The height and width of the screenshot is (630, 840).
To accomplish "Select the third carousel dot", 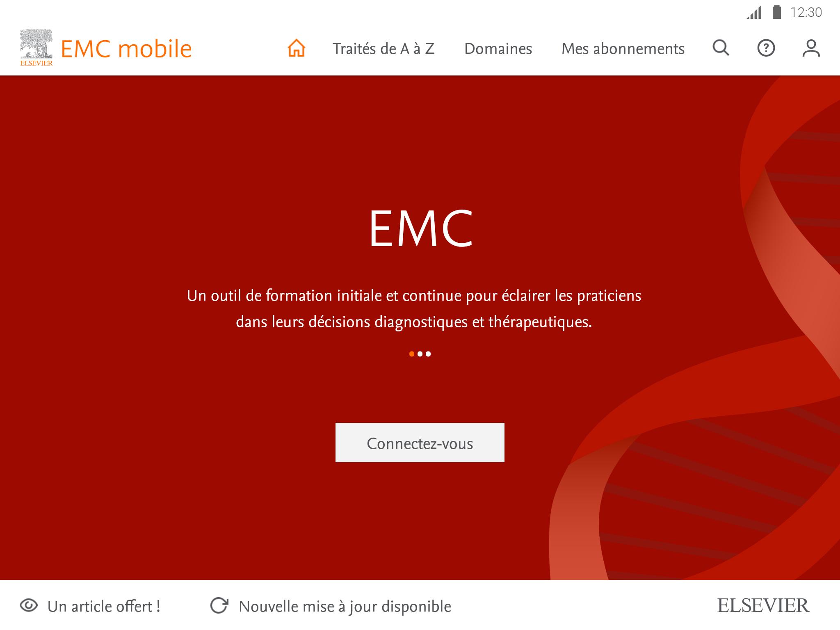I will coord(428,354).
